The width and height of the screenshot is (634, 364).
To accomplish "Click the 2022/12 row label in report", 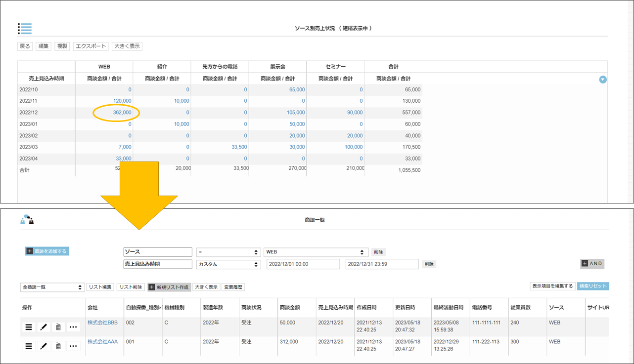I will click(29, 113).
